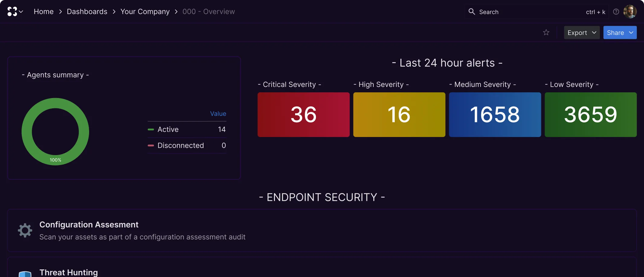Click the red Critical stat 36
The width and height of the screenshot is (644, 277).
coord(304,115)
